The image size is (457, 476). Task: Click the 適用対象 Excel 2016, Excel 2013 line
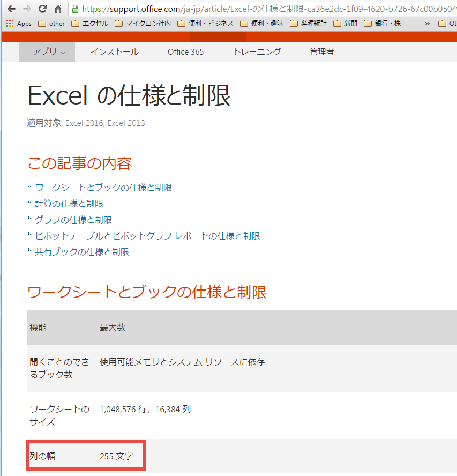(x=86, y=123)
